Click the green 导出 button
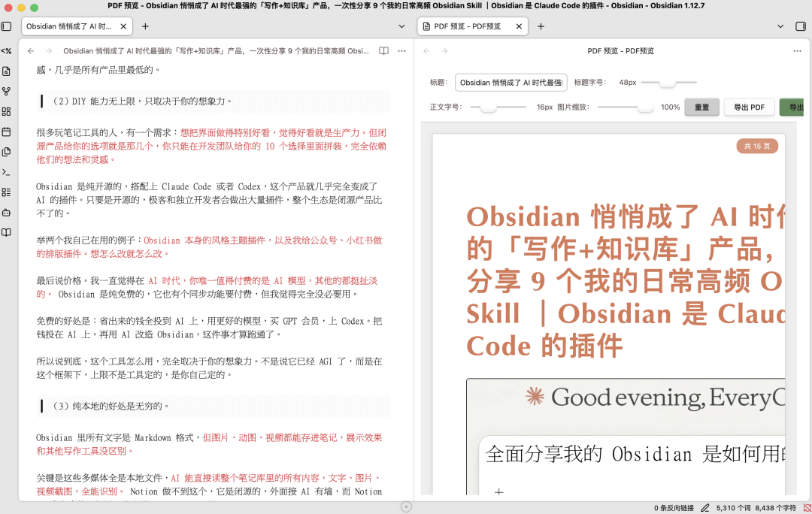 coord(792,107)
